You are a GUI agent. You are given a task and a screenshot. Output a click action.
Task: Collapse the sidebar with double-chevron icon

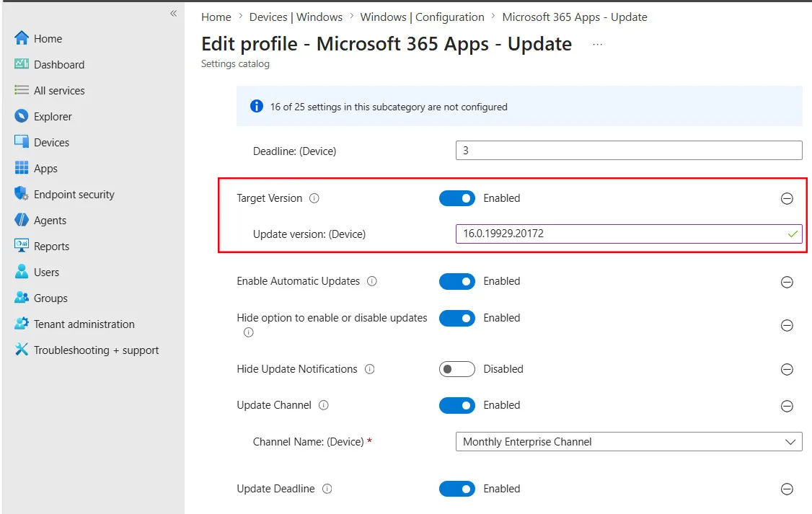(x=174, y=14)
